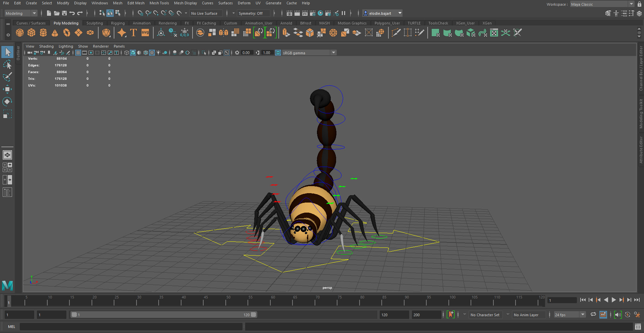Activate the Paint Selection tool
The image size is (644, 333).
[x=7, y=77]
